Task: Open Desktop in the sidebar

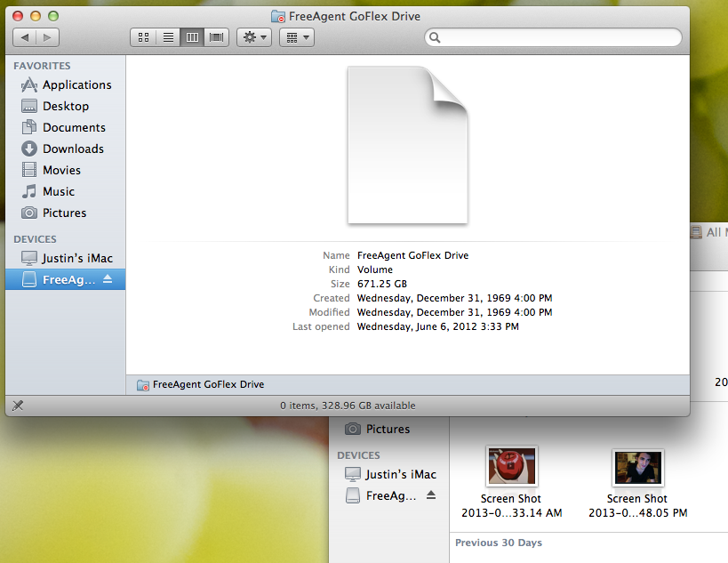Action: (x=66, y=107)
